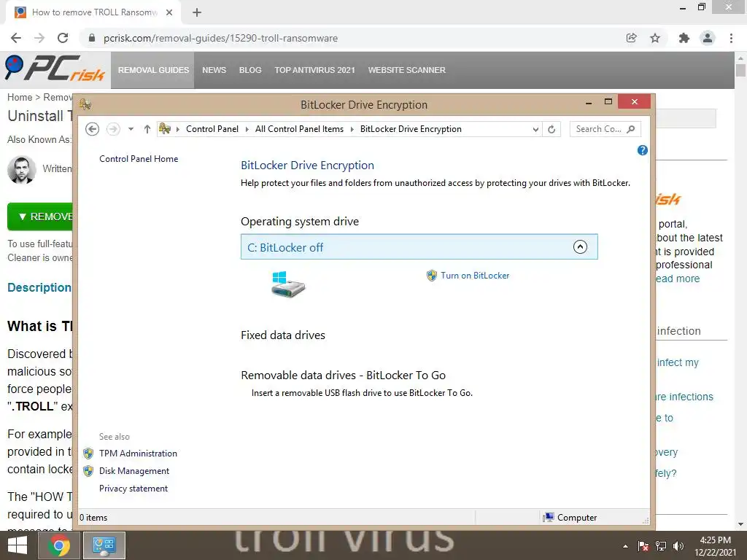Click the Forward arrow in the BitLocker window

[113, 129]
